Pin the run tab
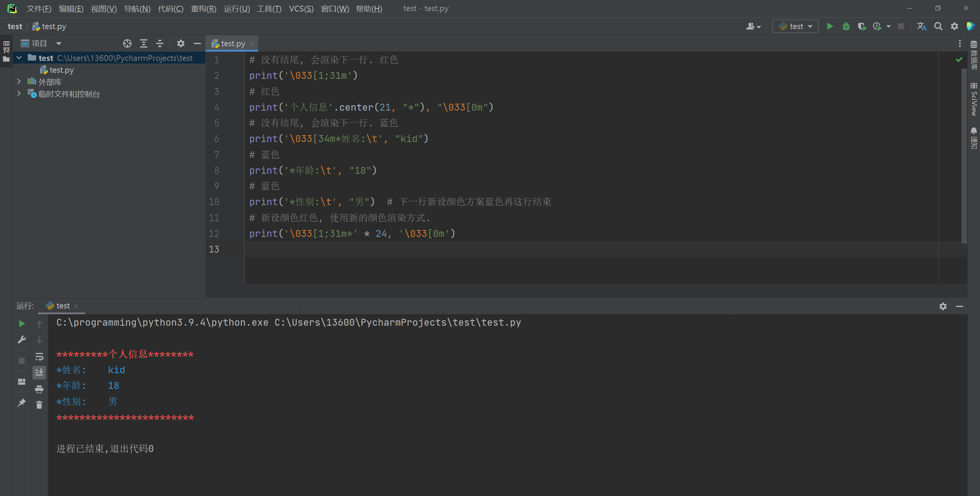This screenshot has height=496, width=980. pyautogui.click(x=21, y=403)
